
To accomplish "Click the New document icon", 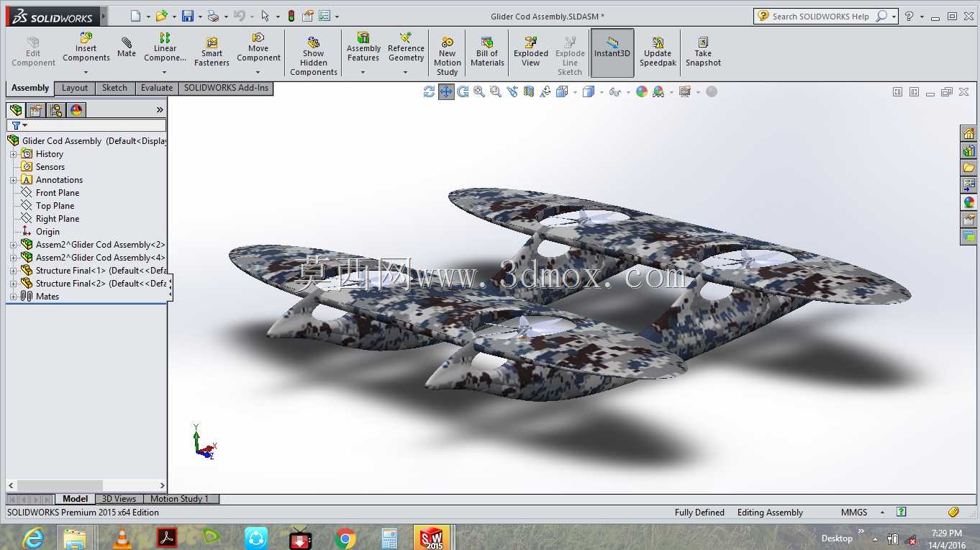I will (136, 16).
